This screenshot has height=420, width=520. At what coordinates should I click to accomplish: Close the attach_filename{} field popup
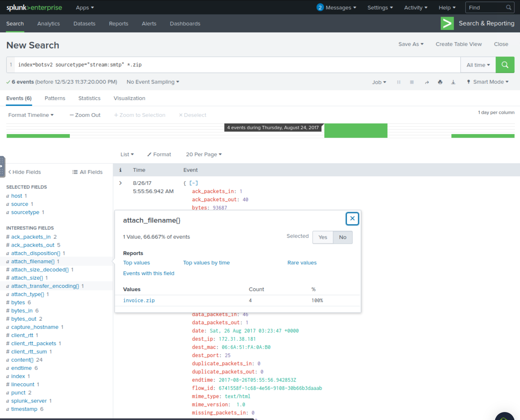[x=352, y=219]
